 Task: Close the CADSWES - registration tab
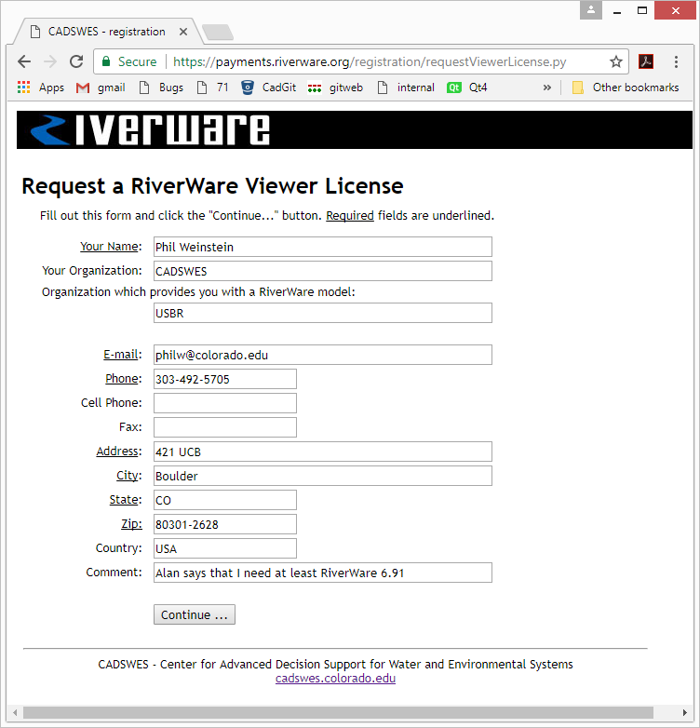(x=183, y=32)
